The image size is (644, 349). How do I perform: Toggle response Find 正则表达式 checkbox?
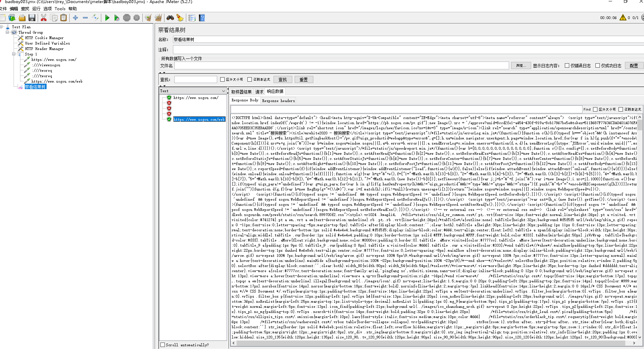tap(621, 110)
